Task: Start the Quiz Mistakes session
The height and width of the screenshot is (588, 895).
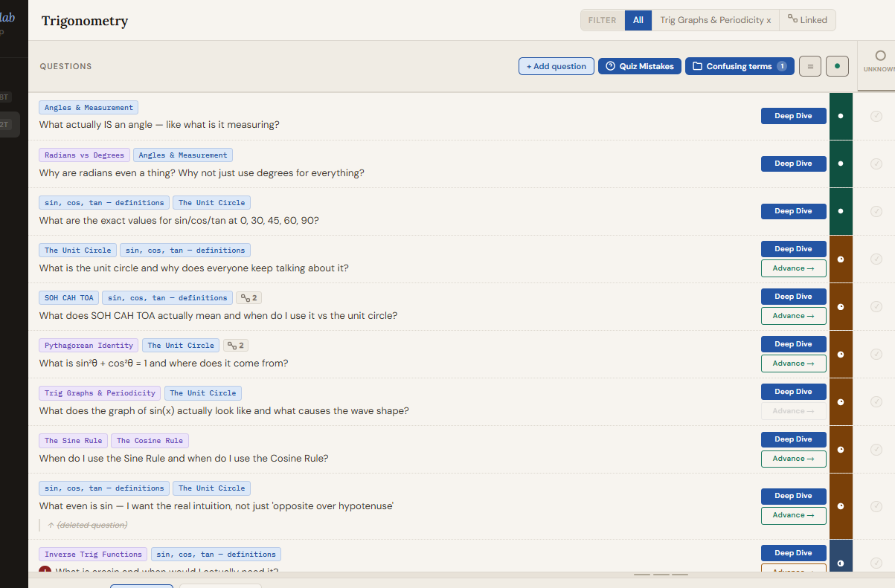Action: pos(639,66)
